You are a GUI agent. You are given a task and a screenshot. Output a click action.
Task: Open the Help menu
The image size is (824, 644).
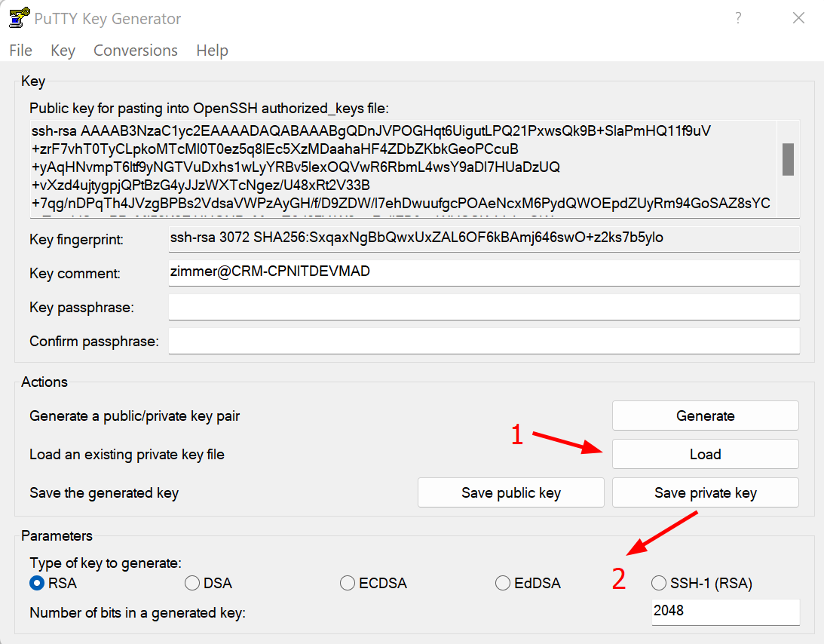click(x=213, y=51)
